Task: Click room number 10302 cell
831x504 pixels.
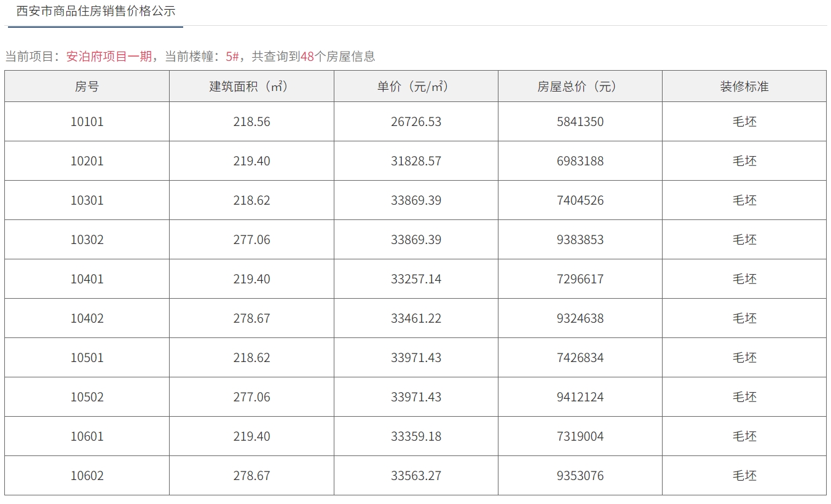Action: point(87,240)
